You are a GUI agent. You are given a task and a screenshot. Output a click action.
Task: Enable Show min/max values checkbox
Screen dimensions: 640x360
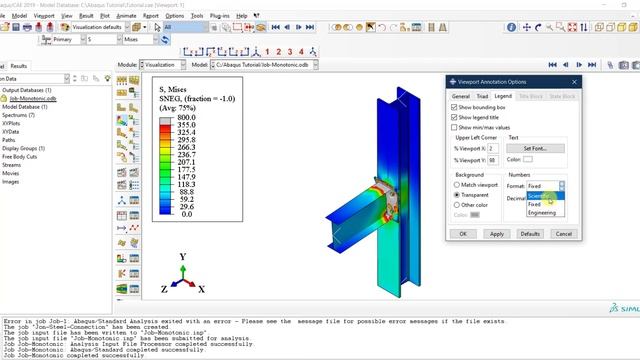(x=454, y=127)
